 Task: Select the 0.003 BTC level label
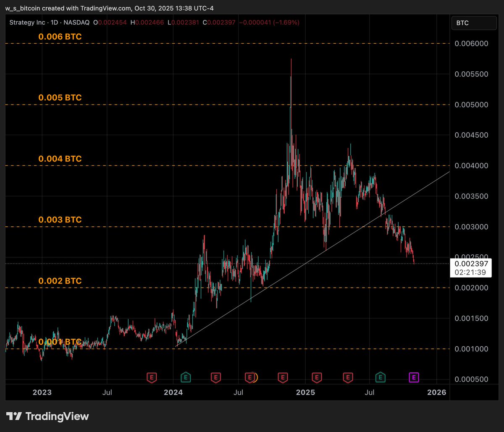pos(60,220)
